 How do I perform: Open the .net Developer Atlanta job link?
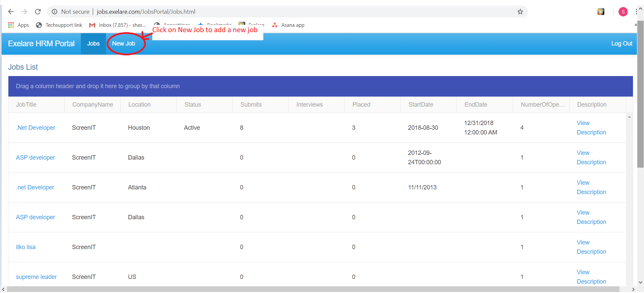point(35,187)
